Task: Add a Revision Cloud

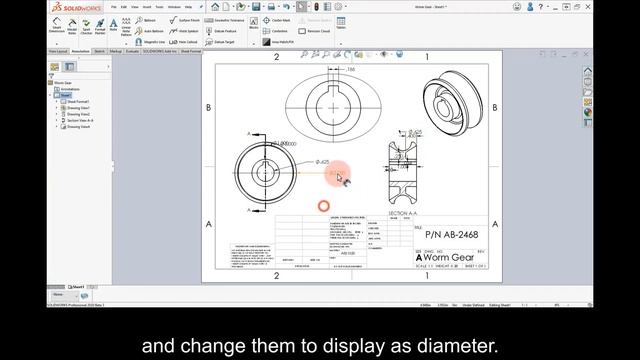Action: click(x=314, y=31)
